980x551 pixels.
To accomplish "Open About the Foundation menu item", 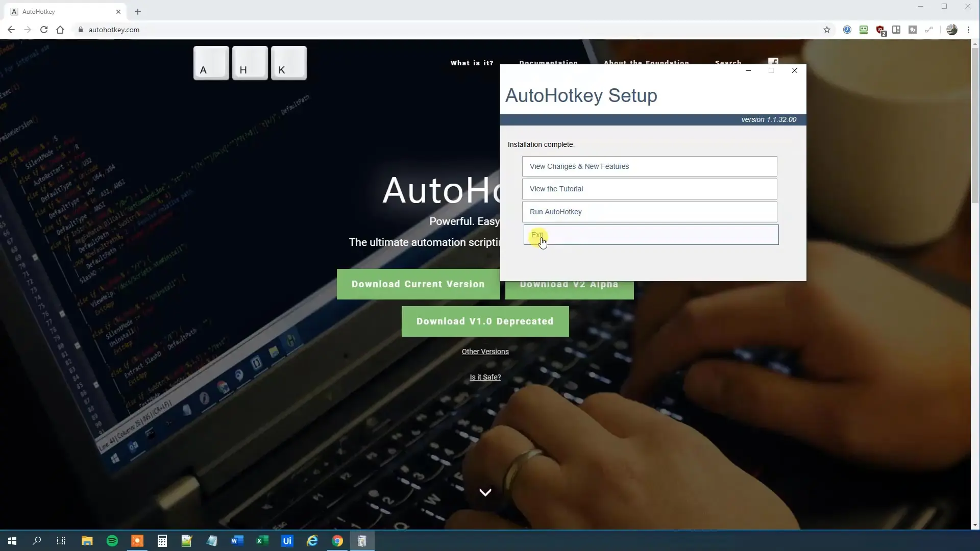I will point(646,62).
